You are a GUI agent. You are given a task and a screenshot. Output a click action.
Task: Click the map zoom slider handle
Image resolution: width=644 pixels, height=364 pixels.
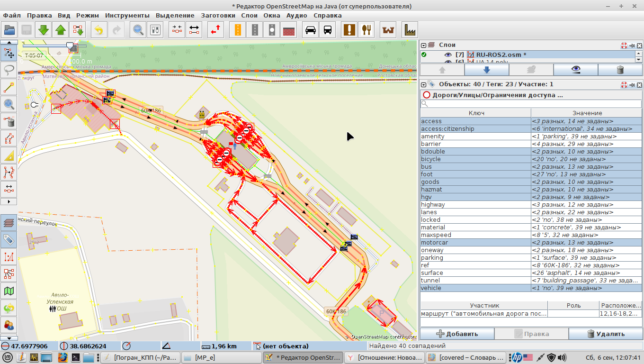[x=71, y=46]
